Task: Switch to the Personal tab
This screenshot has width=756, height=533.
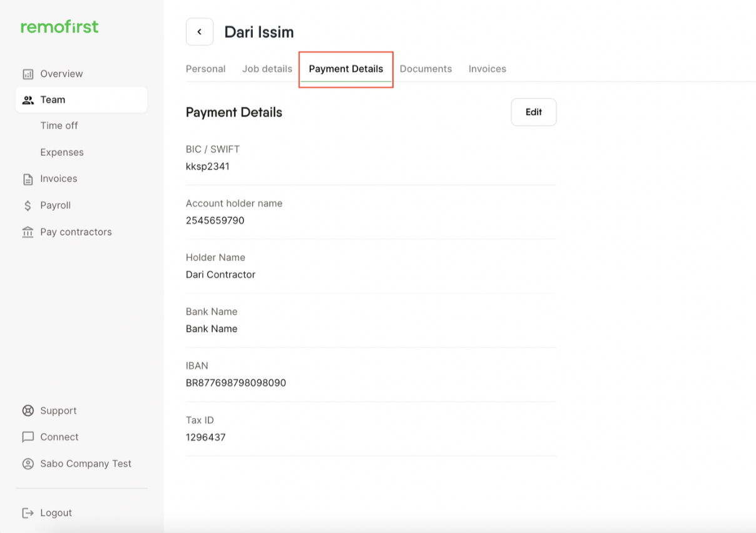Action: (x=205, y=69)
